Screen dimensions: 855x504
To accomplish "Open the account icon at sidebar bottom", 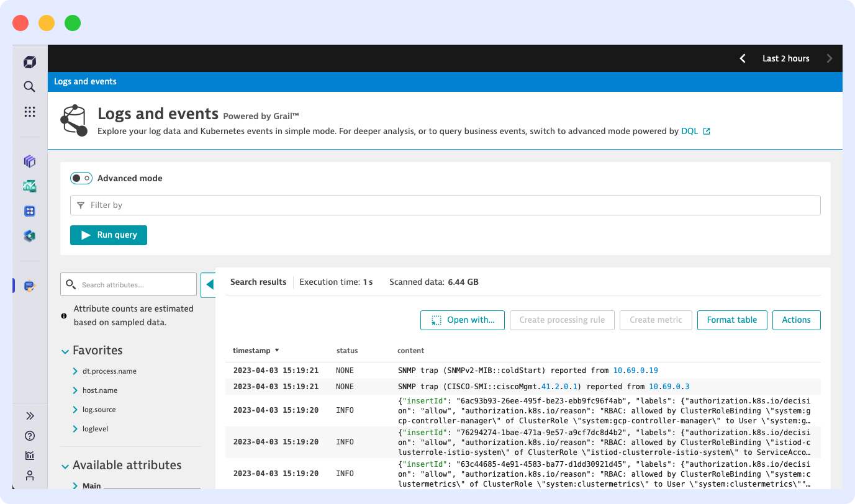I will pyautogui.click(x=29, y=476).
